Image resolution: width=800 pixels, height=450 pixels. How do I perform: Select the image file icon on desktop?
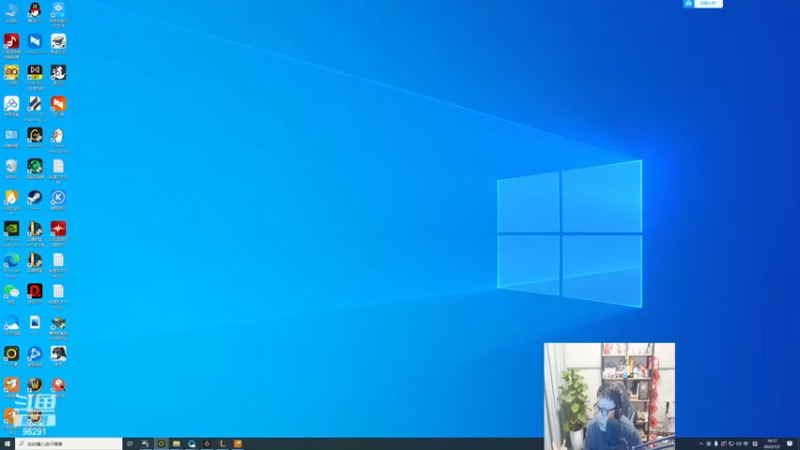pos(35,323)
